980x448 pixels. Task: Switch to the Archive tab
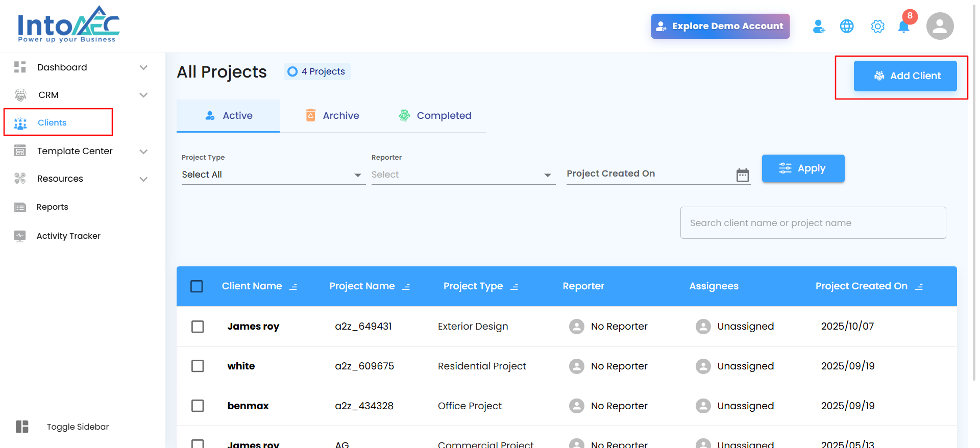point(332,116)
